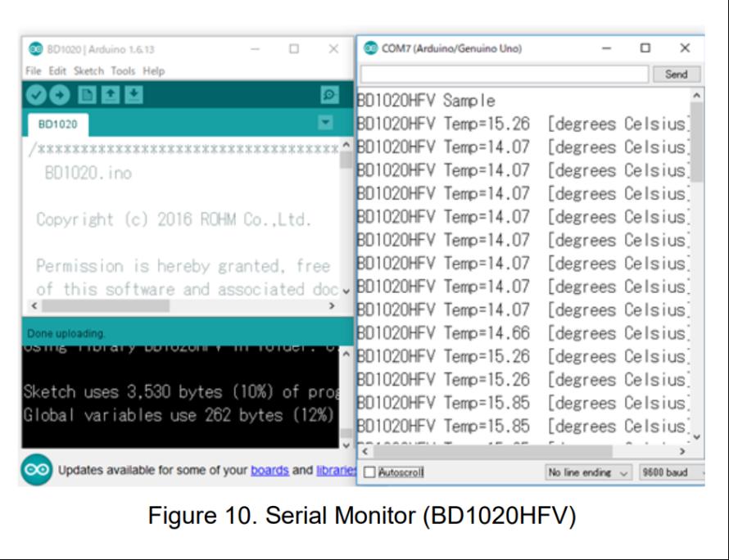Click the serial monitor scroll down arrow
Viewport: 729px width, 560px height.
click(696, 437)
